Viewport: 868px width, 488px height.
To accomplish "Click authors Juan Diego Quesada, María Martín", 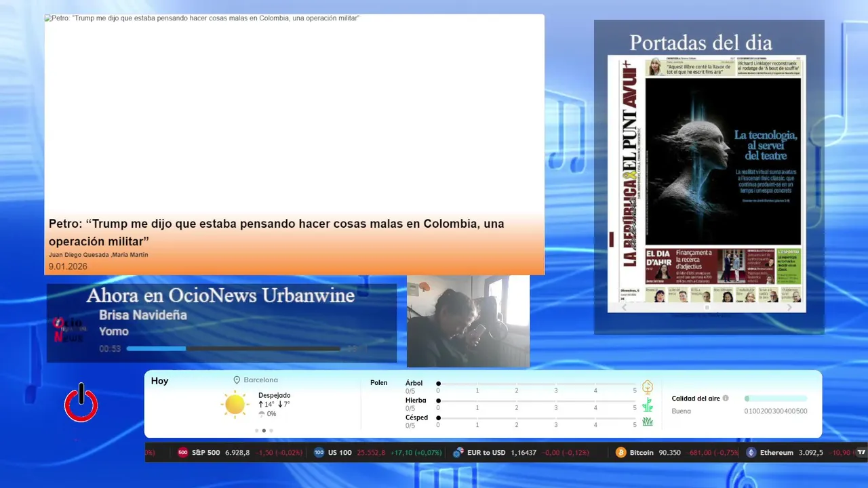I will pos(98,255).
